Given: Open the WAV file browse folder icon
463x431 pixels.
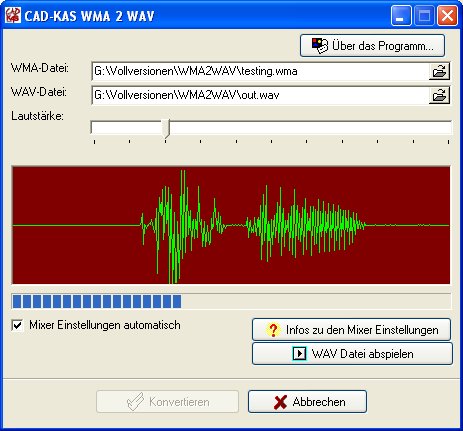Looking at the screenshot, I should pos(439,96).
